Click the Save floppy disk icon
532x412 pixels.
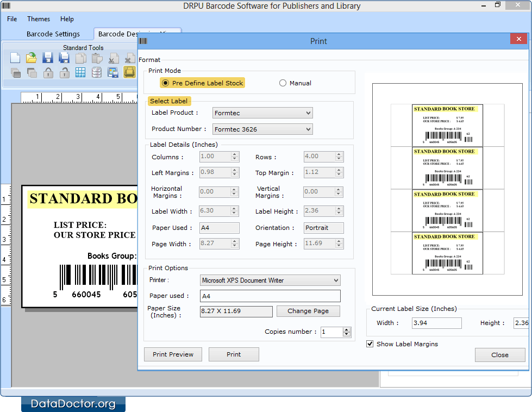(47, 58)
